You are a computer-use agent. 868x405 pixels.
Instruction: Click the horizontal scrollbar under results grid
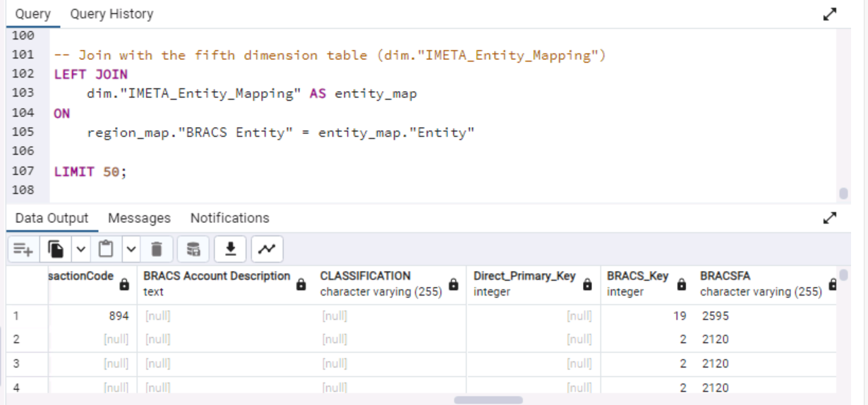click(x=488, y=400)
